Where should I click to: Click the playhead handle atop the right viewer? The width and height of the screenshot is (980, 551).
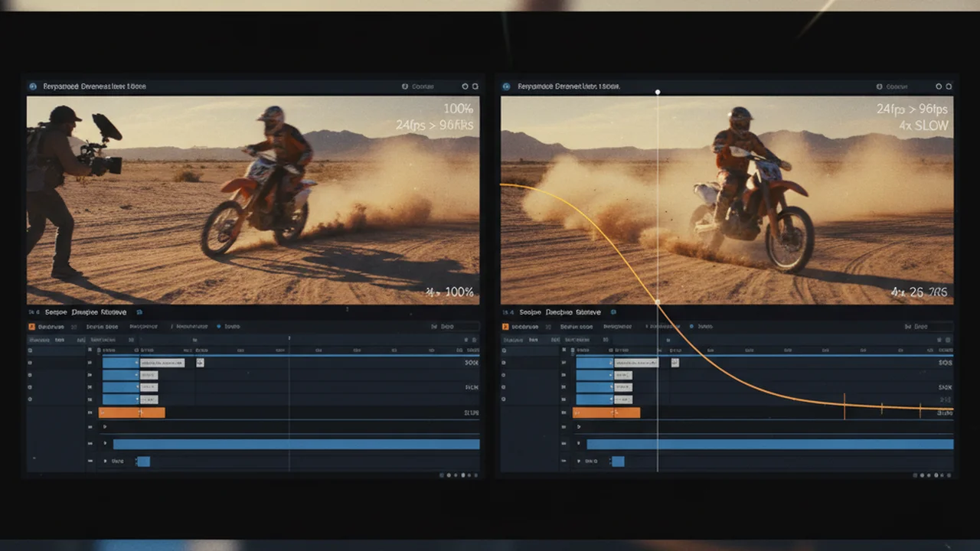point(658,92)
